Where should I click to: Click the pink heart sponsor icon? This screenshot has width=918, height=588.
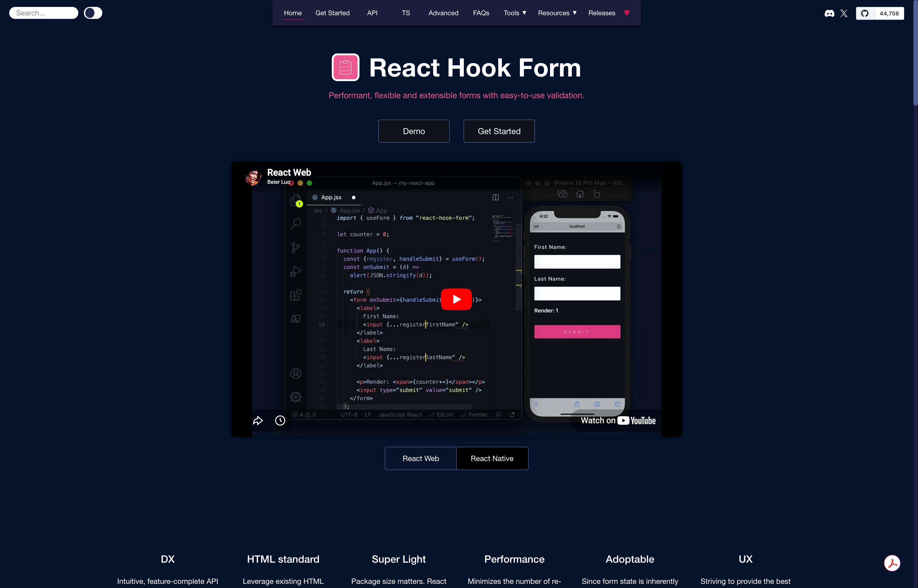coord(627,13)
